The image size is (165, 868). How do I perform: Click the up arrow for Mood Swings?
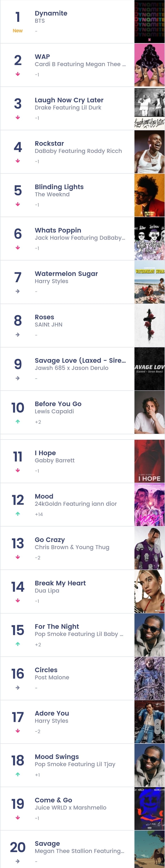click(18, 774)
